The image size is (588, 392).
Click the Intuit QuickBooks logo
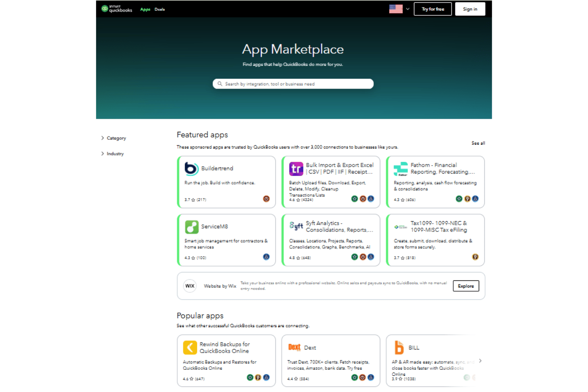pyautogui.click(x=116, y=9)
